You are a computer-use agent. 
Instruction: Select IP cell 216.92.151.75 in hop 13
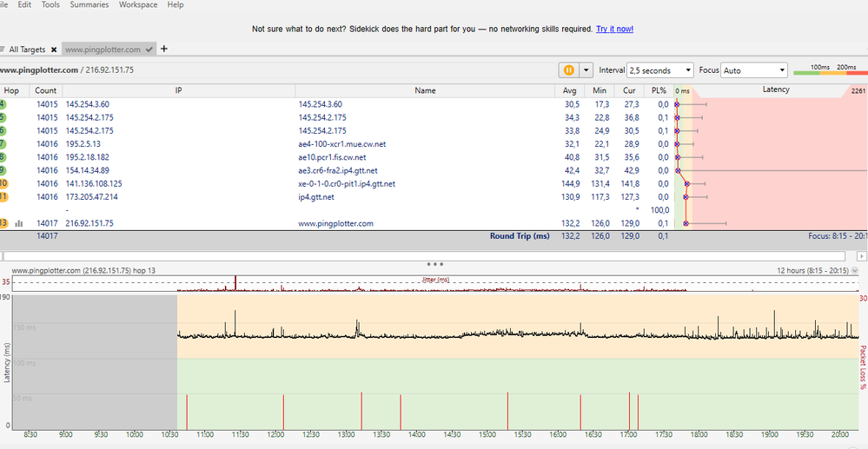[x=89, y=224]
